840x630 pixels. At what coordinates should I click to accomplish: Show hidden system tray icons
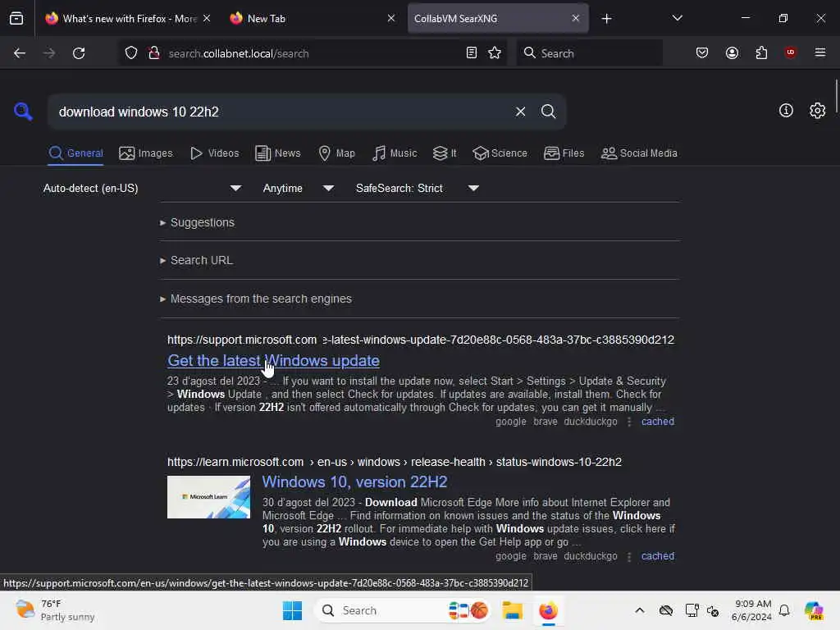[640, 610]
